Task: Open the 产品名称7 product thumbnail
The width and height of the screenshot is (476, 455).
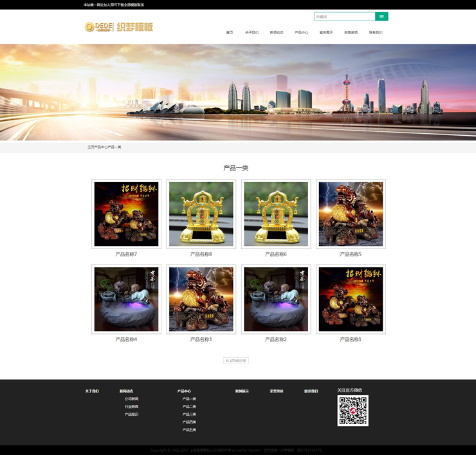Action: pos(126,214)
